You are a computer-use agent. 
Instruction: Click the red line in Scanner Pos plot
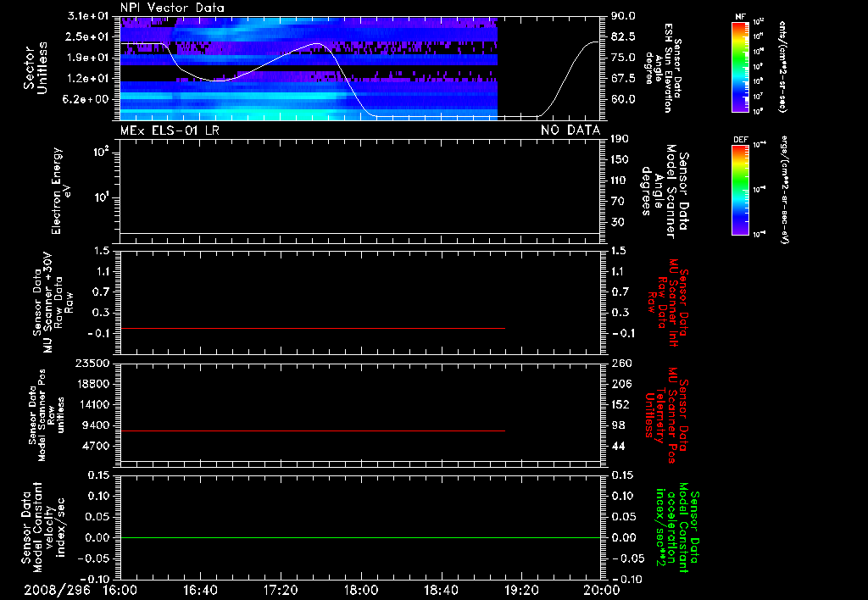tap(312, 431)
